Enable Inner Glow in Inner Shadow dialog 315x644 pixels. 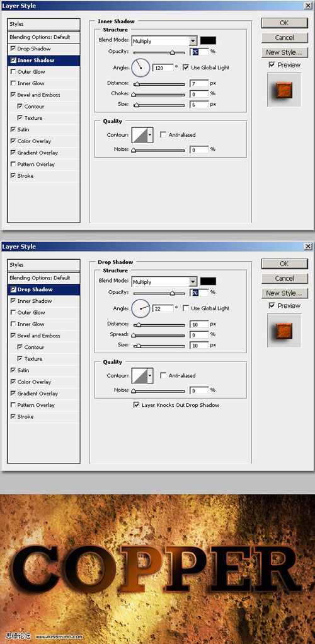pyautogui.click(x=13, y=83)
